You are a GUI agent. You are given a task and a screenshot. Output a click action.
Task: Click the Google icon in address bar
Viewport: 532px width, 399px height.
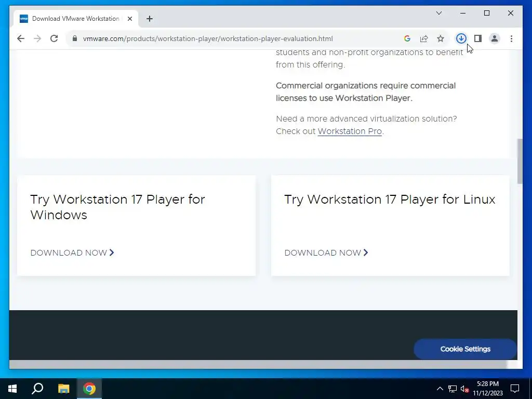click(x=407, y=38)
